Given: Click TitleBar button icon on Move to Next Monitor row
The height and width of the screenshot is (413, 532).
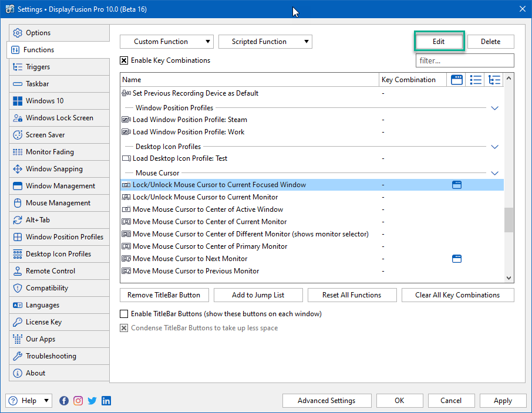Looking at the screenshot, I should [x=457, y=259].
